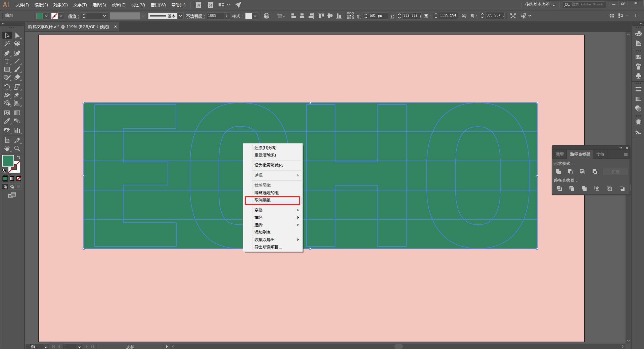Click the X position input field
This screenshot has width=644, height=349.
pyautogui.click(x=378, y=16)
